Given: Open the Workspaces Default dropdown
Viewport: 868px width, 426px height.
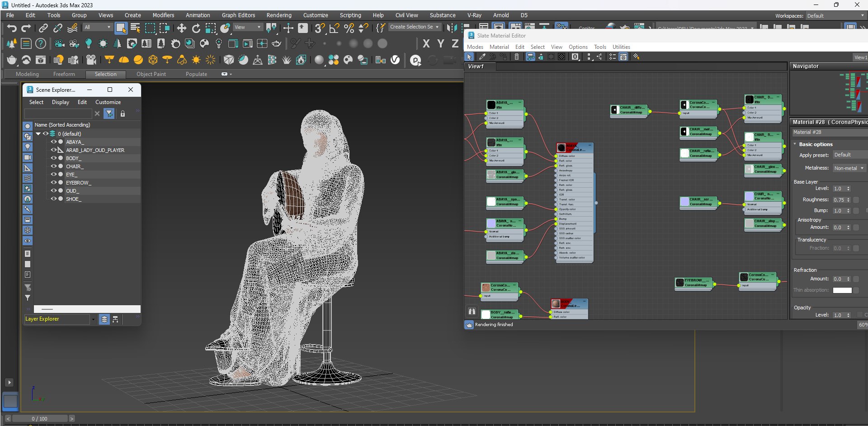Looking at the screenshot, I should [835, 16].
